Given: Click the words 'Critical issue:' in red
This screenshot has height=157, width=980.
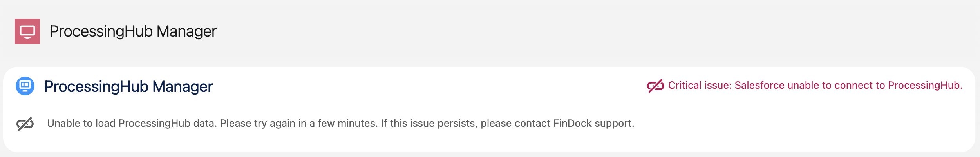Looking at the screenshot, I should (x=700, y=86).
